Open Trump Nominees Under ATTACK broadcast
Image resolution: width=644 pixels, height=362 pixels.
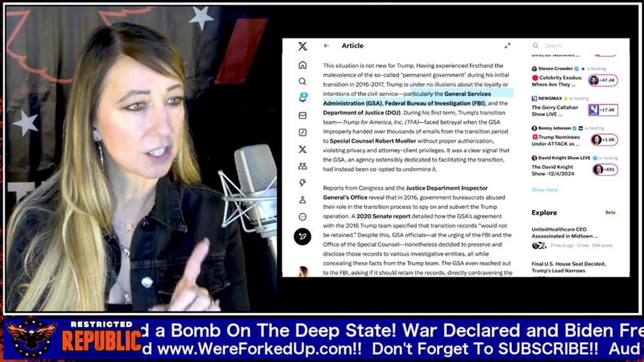click(556, 140)
